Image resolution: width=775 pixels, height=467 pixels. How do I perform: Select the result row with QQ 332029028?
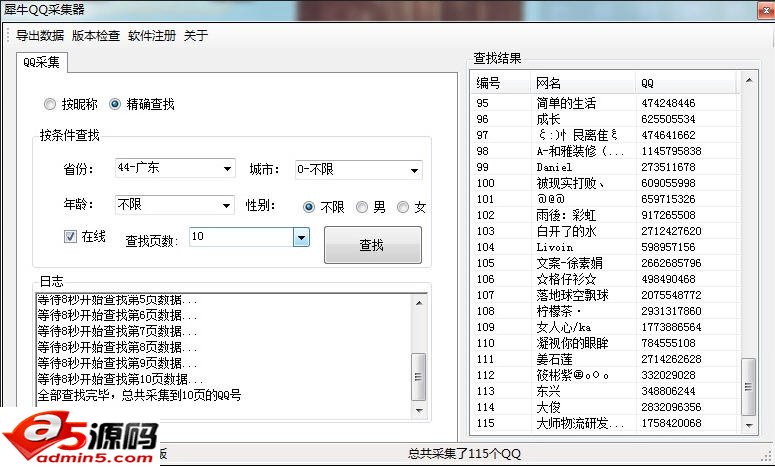click(x=605, y=375)
